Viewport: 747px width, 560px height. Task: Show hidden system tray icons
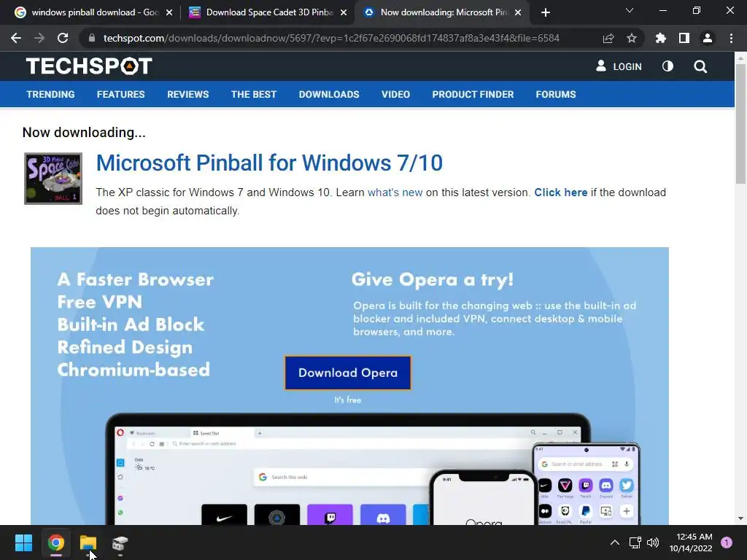(615, 542)
